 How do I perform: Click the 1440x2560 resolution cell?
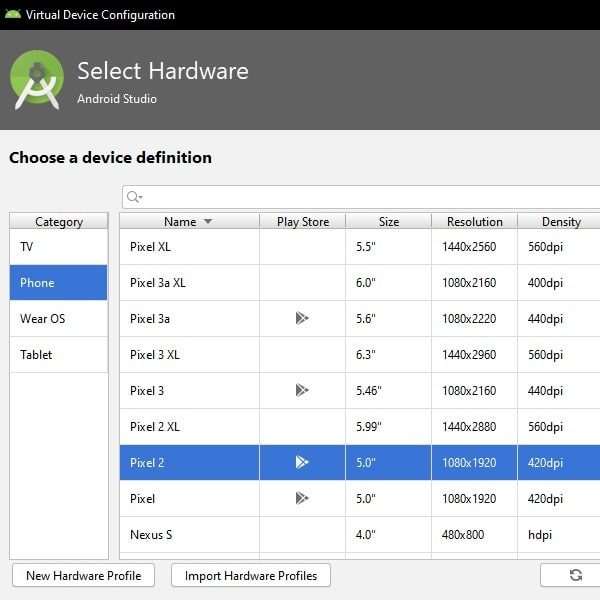474,247
